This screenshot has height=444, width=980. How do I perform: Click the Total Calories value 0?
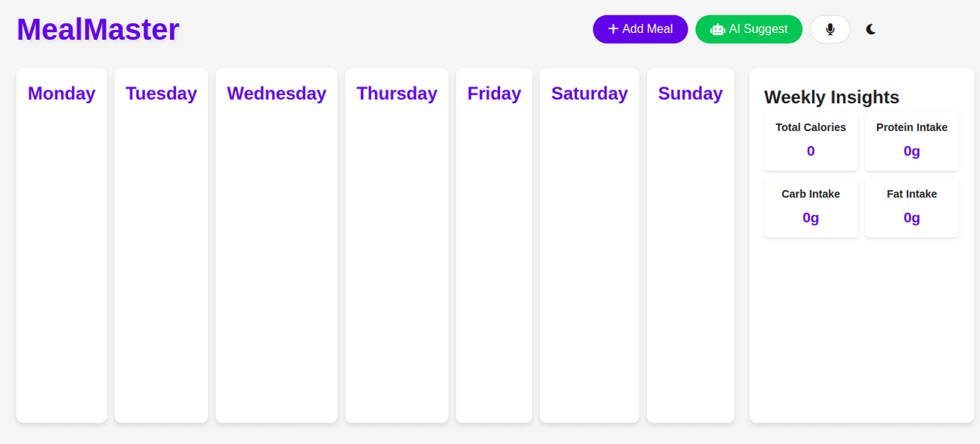pyautogui.click(x=811, y=151)
